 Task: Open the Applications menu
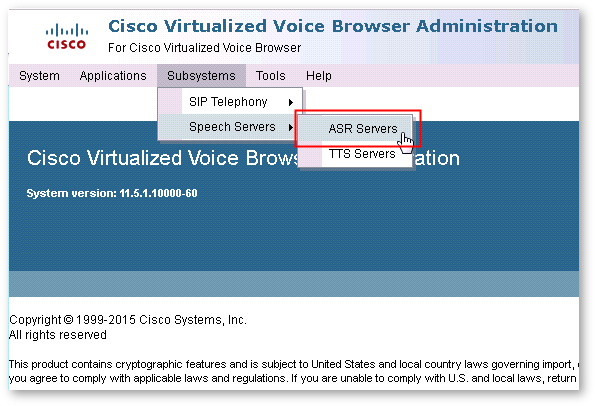pyautogui.click(x=113, y=76)
